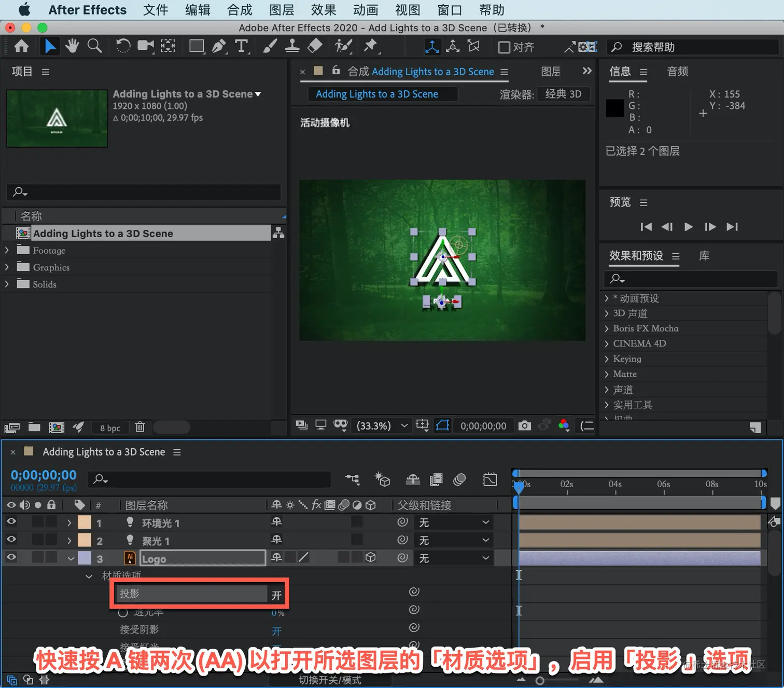
Task: Open the 合成 menu
Action: (x=240, y=10)
